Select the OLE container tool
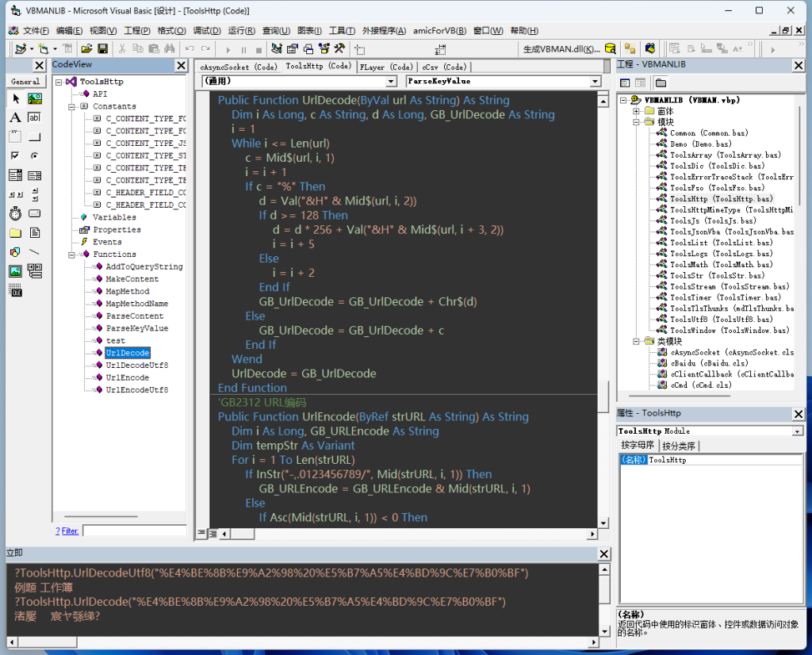 coord(16,290)
